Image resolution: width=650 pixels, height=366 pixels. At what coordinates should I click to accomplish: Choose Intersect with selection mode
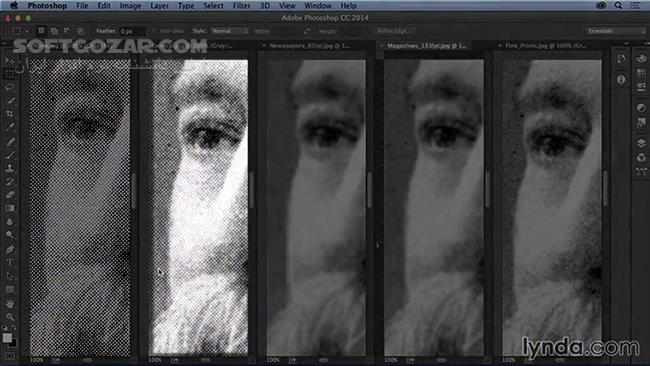(x=80, y=31)
